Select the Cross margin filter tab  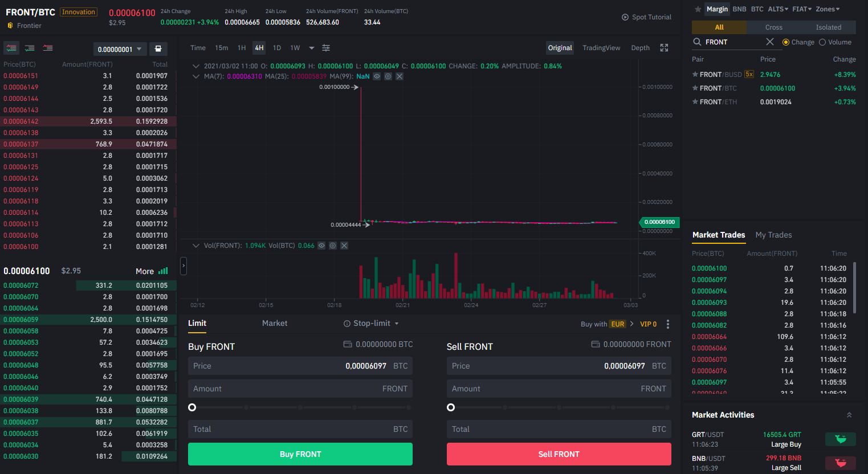pos(773,27)
